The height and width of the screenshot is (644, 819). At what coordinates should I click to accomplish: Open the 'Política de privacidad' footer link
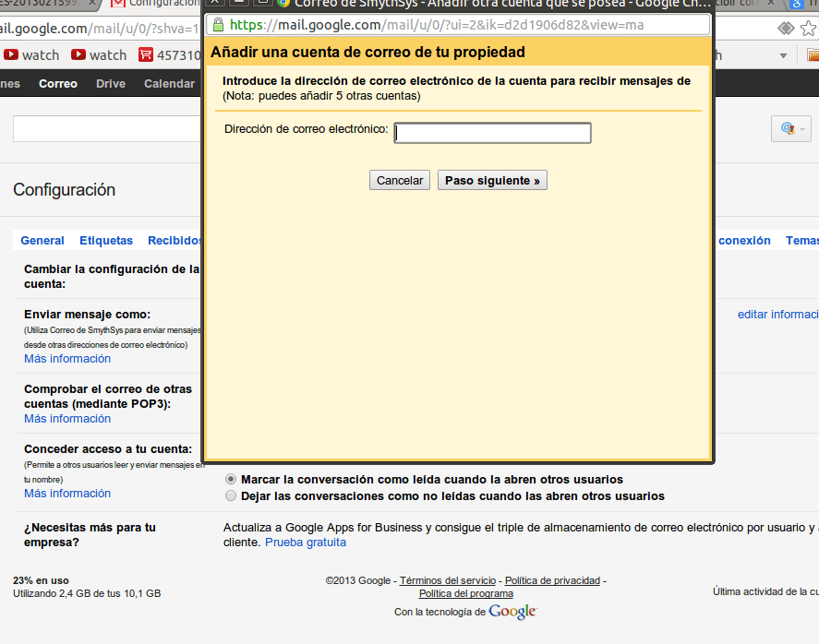[552, 580]
